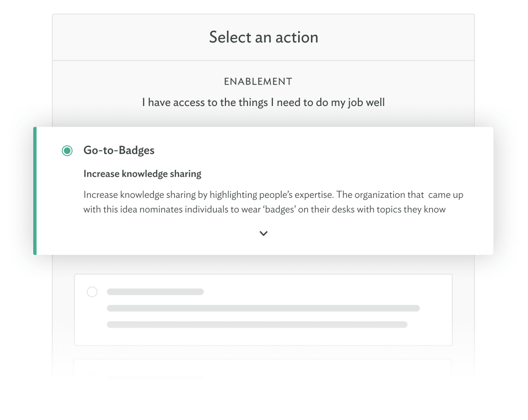The width and height of the screenshot is (528, 420).
Task: Select the second option's empty radio button
Action: 92,292
